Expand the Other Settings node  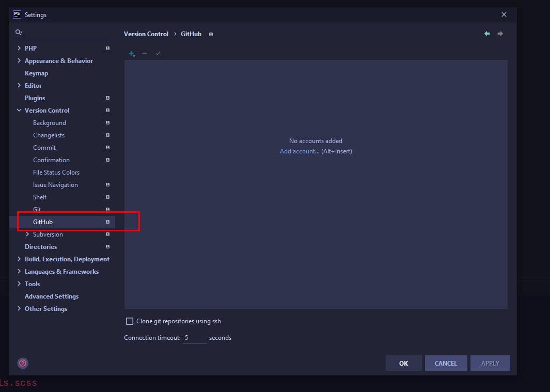click(x=19, y=308)
